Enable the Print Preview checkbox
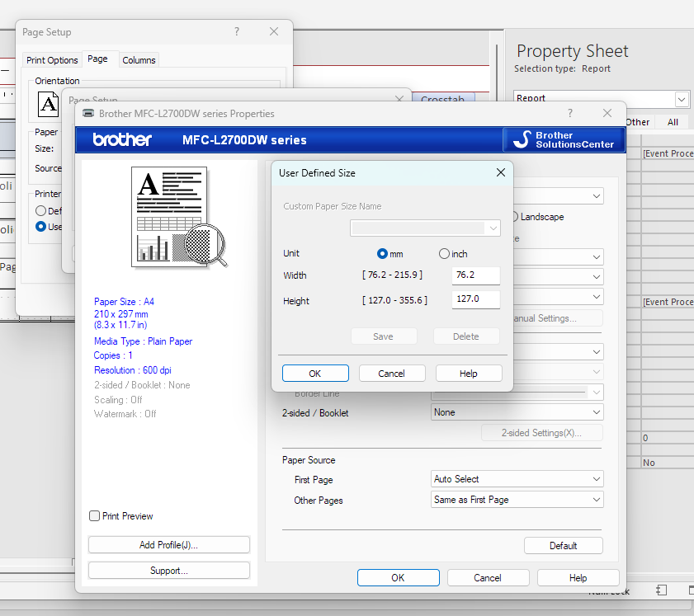 94,515
